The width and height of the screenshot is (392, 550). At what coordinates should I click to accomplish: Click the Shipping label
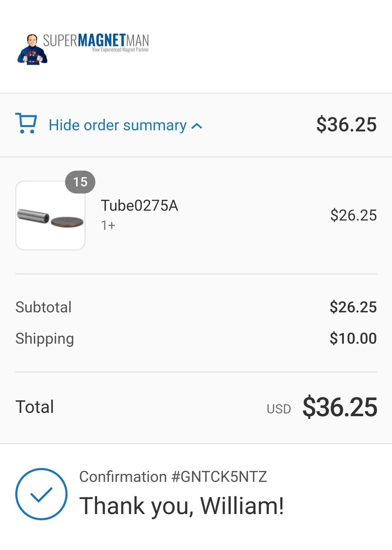[44, 339]
